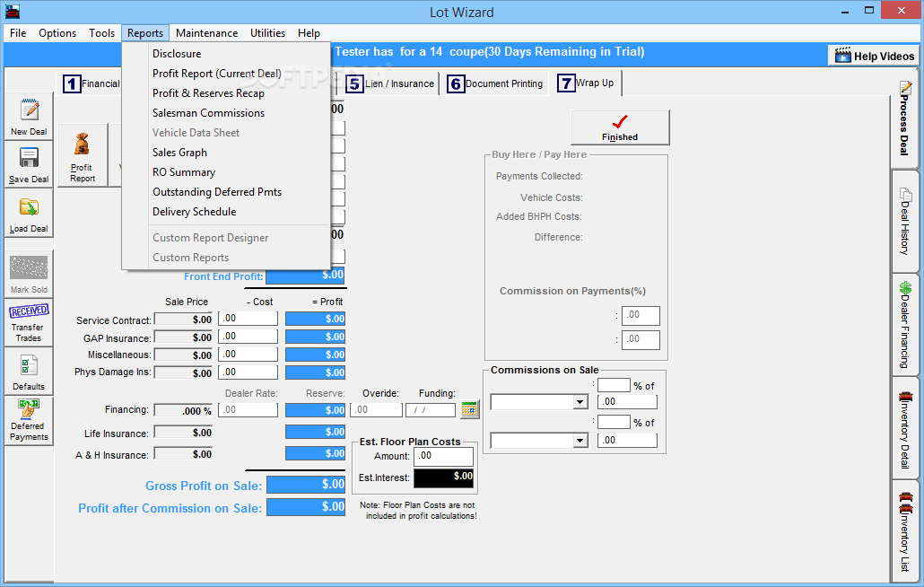Select Salesman Commissions report

[x=226, y=113]
